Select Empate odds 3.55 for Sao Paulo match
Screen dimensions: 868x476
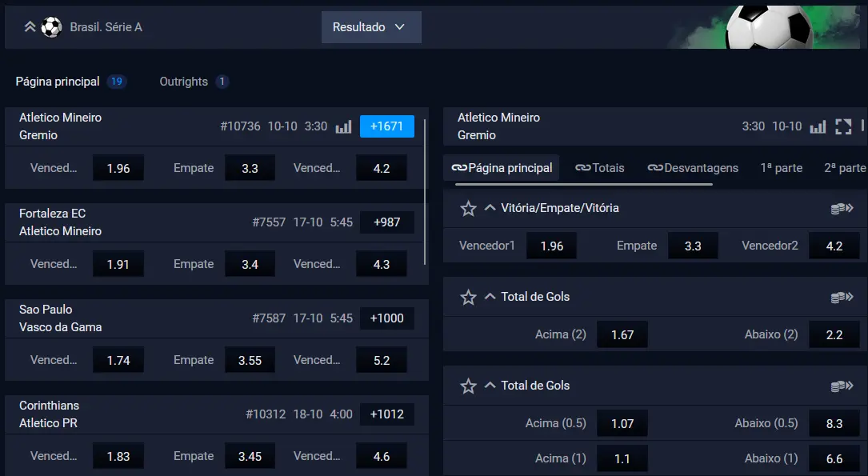pos(250,361)
